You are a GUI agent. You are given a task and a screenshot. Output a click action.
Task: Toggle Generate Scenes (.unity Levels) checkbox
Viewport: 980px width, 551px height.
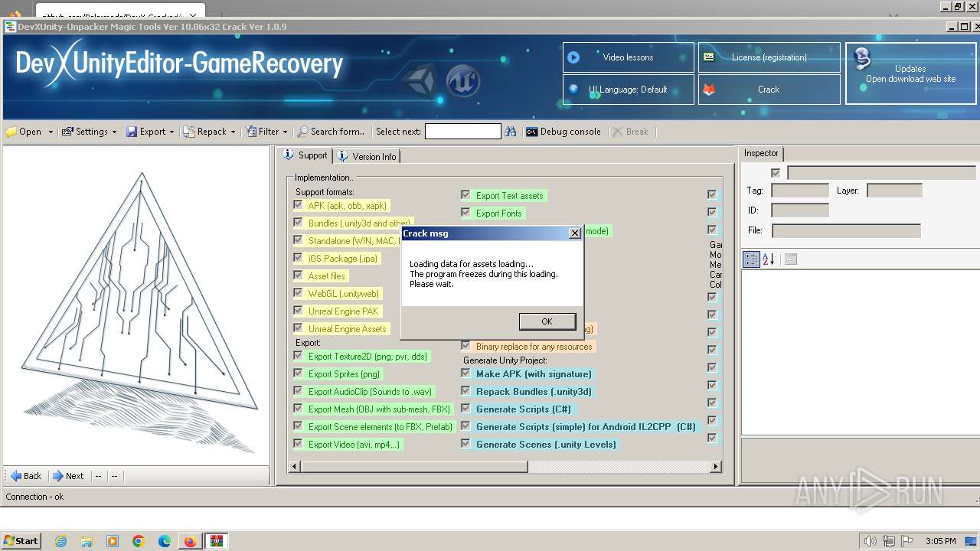(x=465, y=444)
